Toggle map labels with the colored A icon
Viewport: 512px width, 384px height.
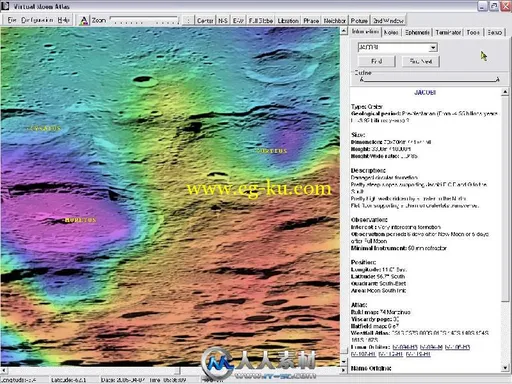click(x=84, y=21)
